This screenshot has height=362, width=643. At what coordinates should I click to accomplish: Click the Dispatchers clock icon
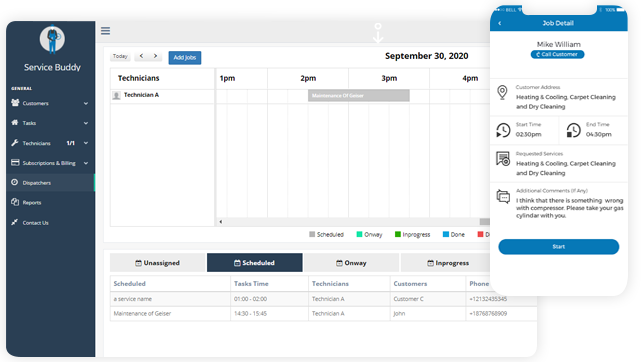pos(15,182)
